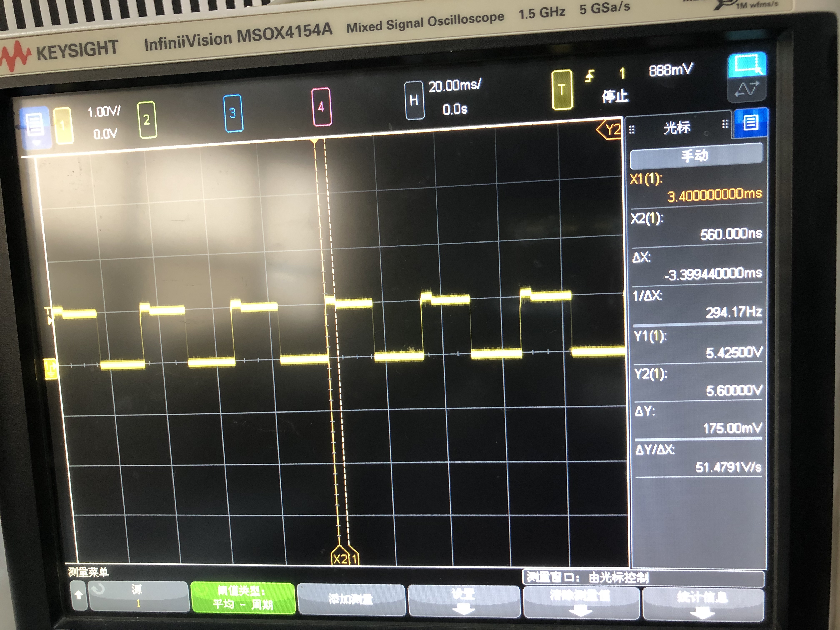Screen dimensions: 840x630
Task: Tap the blue zoom box icon
Action: point(747,64)
